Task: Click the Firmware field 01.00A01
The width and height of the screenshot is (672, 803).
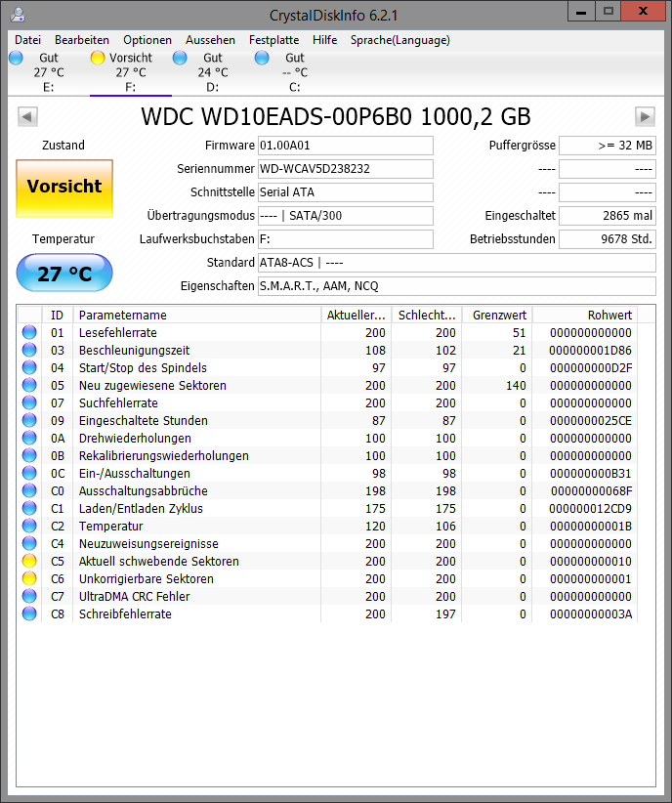Action: coord(345,146)
